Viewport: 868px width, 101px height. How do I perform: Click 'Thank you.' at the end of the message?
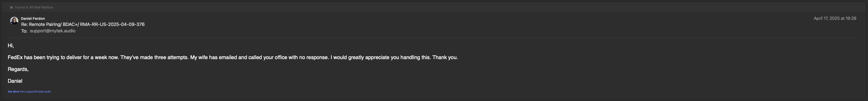point(445,57)
